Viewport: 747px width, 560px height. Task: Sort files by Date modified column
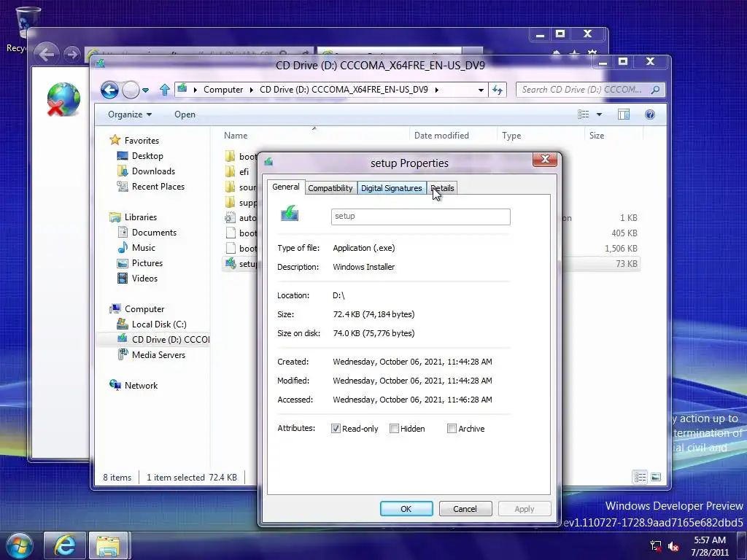pyautogui.click(x=441, y=135)
